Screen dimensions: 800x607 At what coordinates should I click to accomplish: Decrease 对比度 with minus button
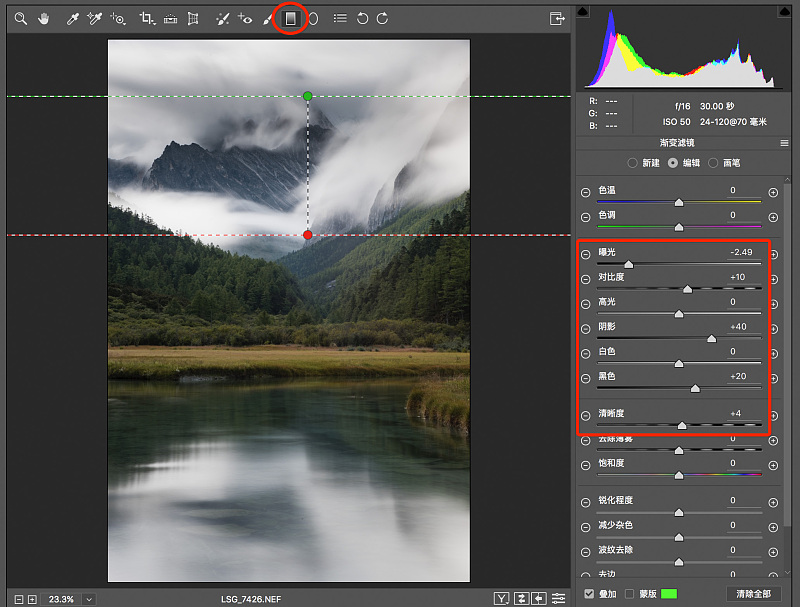(586, 280)
